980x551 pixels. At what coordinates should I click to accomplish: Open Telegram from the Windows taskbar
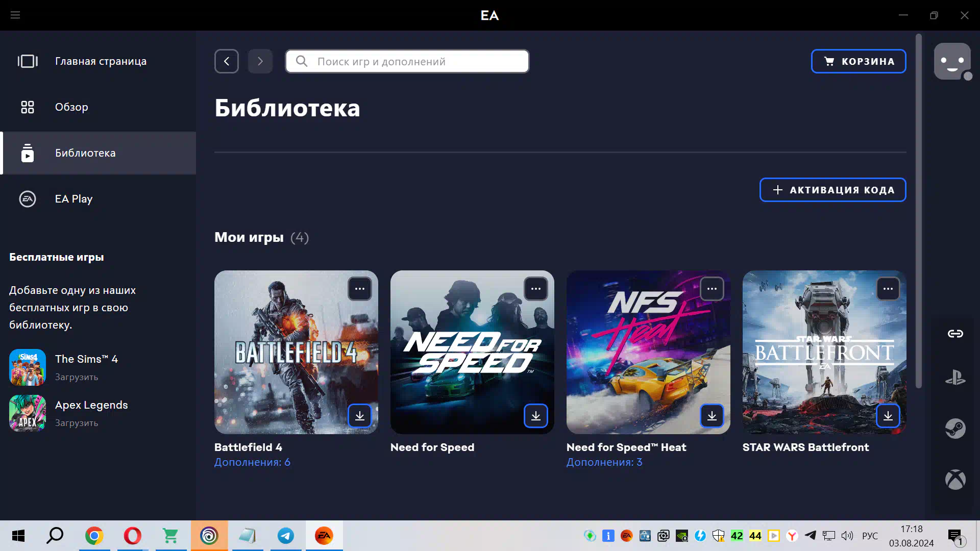tap(285, 536)
